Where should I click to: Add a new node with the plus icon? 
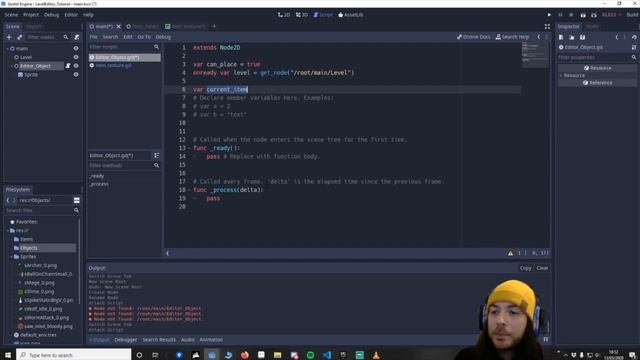coord(9,37)
